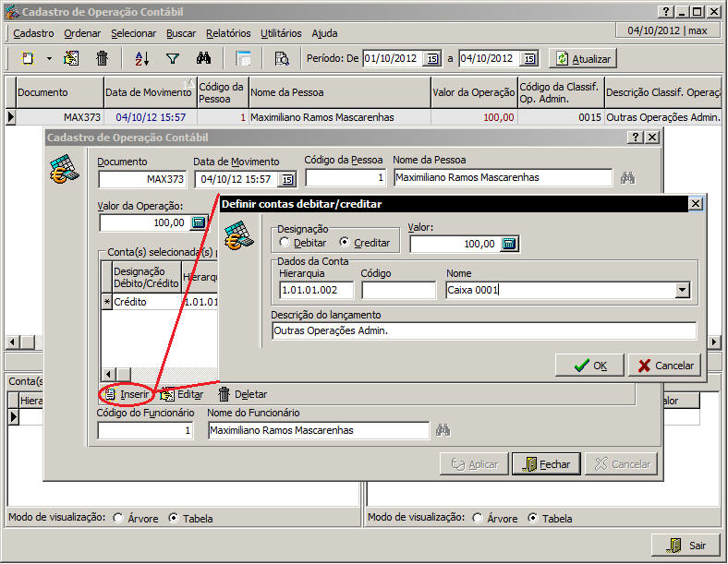
Task: Click the binoculars search icon in toolbar
Action: pos(204,58)
